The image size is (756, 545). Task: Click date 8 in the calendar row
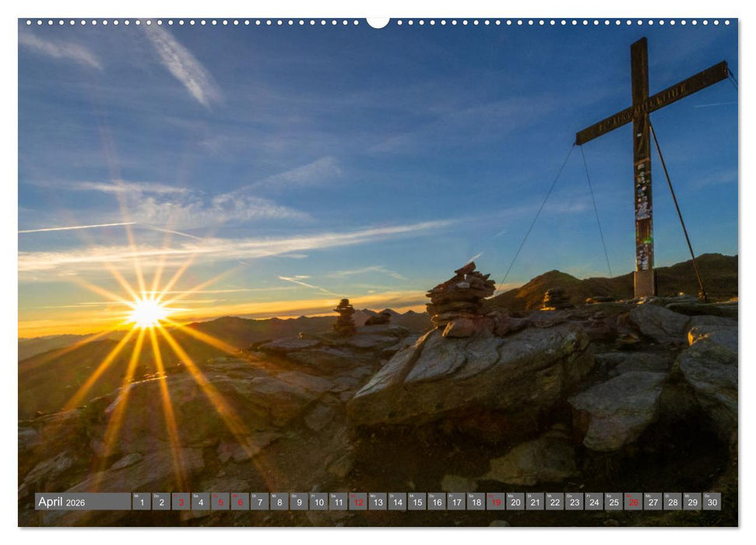click(280, 501)
